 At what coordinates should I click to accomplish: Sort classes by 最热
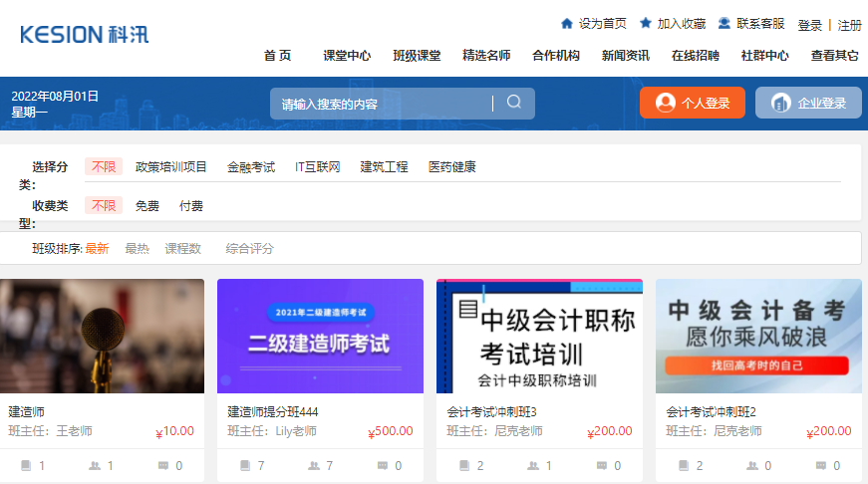138,249
